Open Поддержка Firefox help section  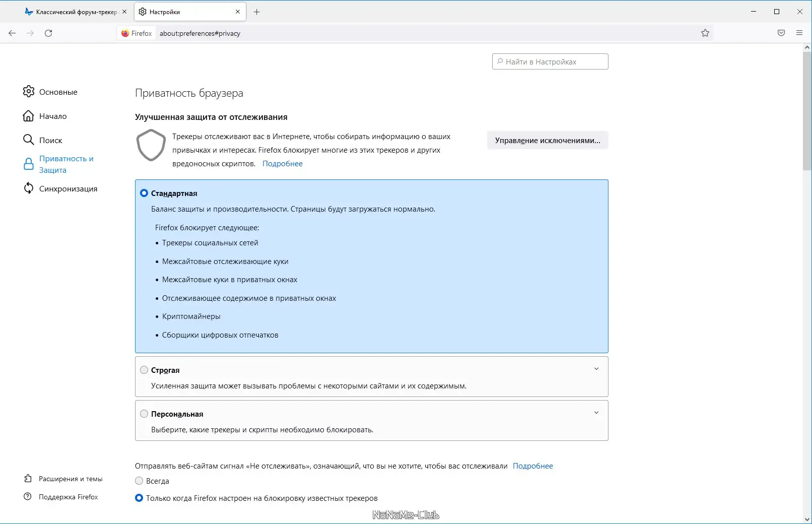click(x=69, y=497)
